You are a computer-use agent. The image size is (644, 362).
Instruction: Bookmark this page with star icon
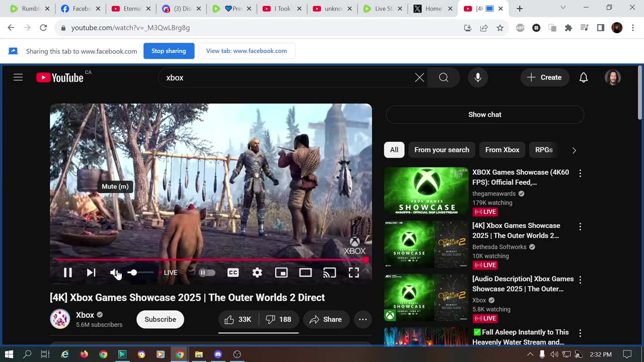click(500, 28)
